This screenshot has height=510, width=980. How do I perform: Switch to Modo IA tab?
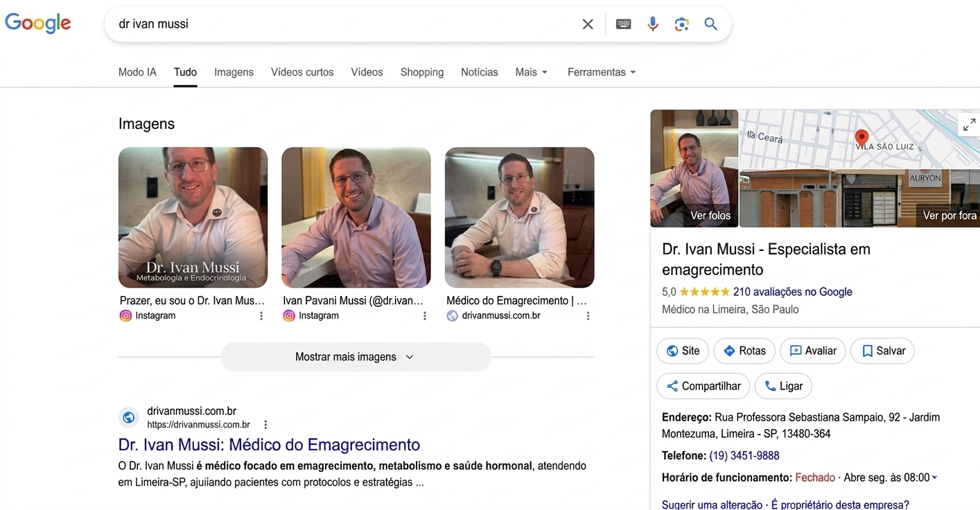click(x=137, y=72)
